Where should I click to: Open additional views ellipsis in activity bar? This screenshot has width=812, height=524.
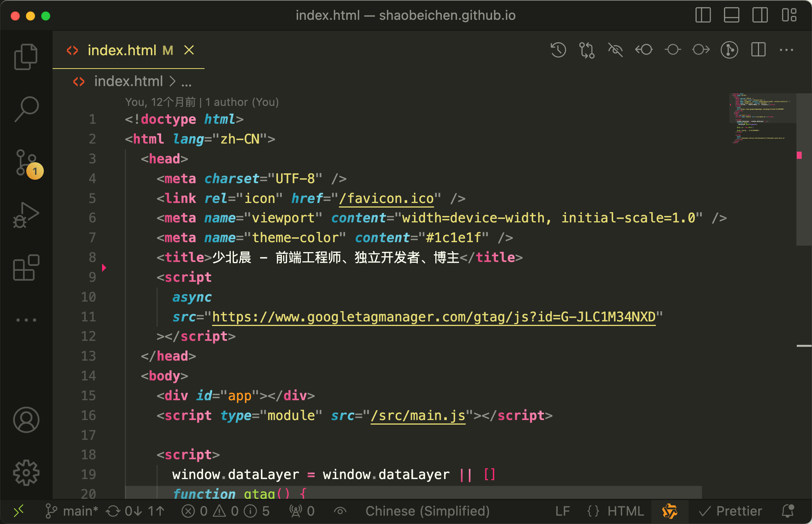[x=26, y=320]
